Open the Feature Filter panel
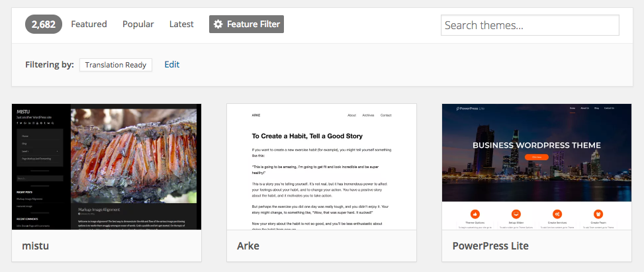The height and width of the screenshot is (272, 644). (246, 24)
